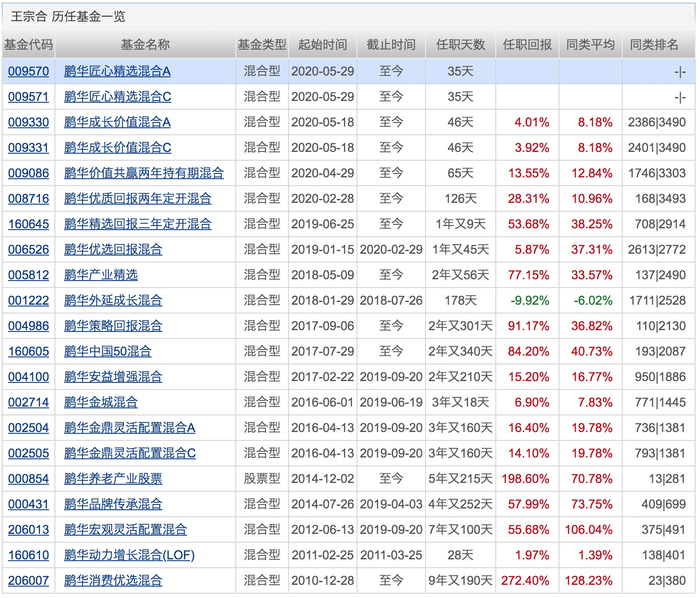
Task: Open 鹏华成长价值混合C fund link
Action: (x=118, y=148)
